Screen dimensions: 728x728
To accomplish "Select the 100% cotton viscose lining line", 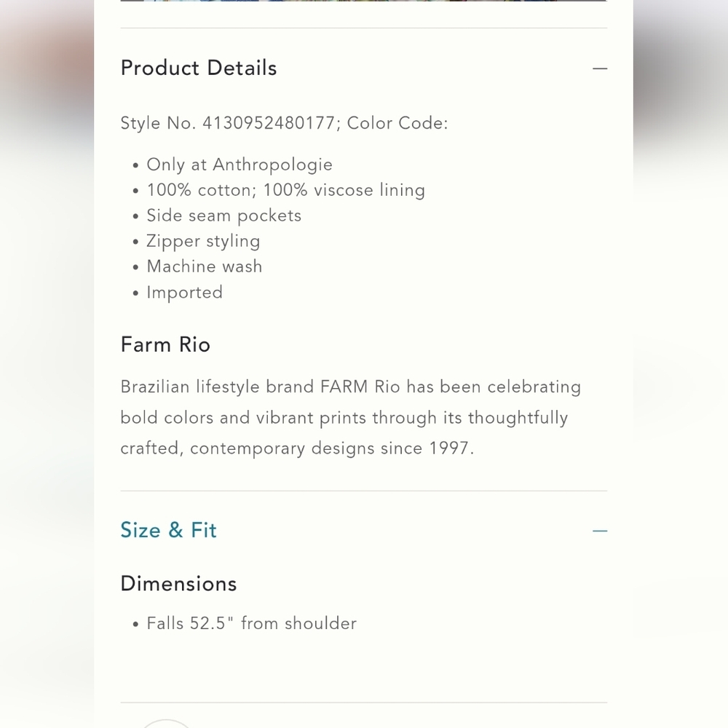I will pos(286,190).
